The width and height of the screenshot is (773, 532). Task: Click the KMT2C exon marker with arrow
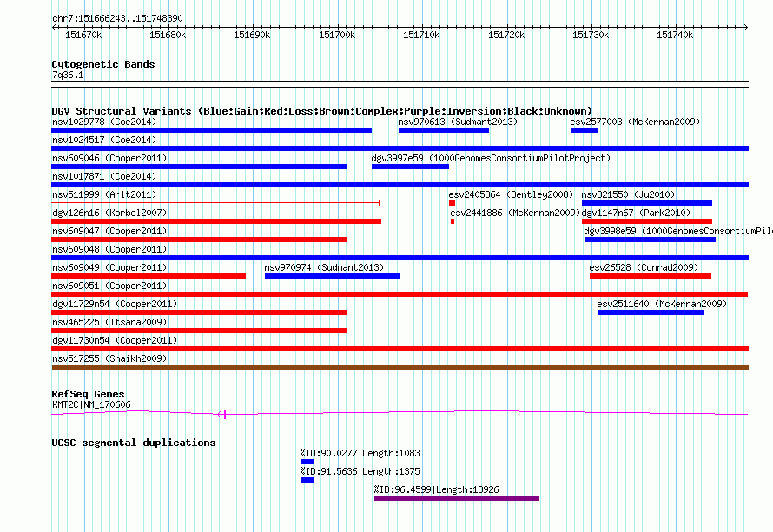pyautogui.click(x=221, y=415)
